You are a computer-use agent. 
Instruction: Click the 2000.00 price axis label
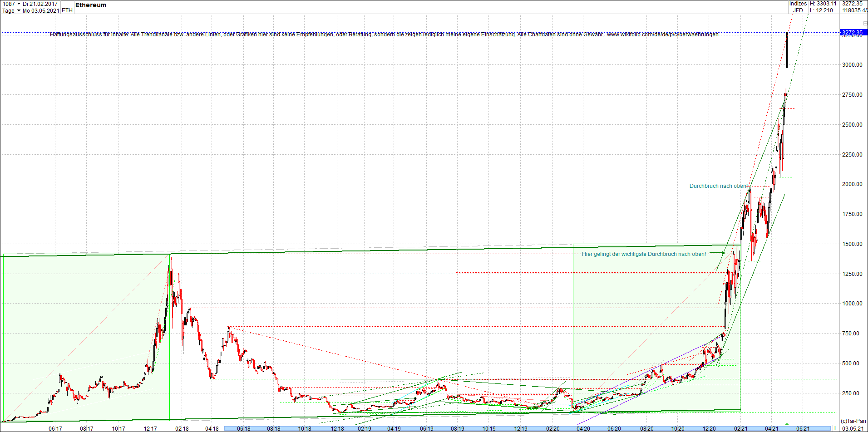[x=853, y=184]
